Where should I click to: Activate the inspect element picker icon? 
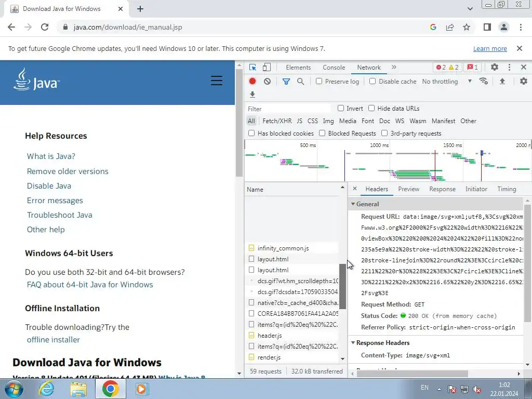pyautogui.click(x=252, y=67)
